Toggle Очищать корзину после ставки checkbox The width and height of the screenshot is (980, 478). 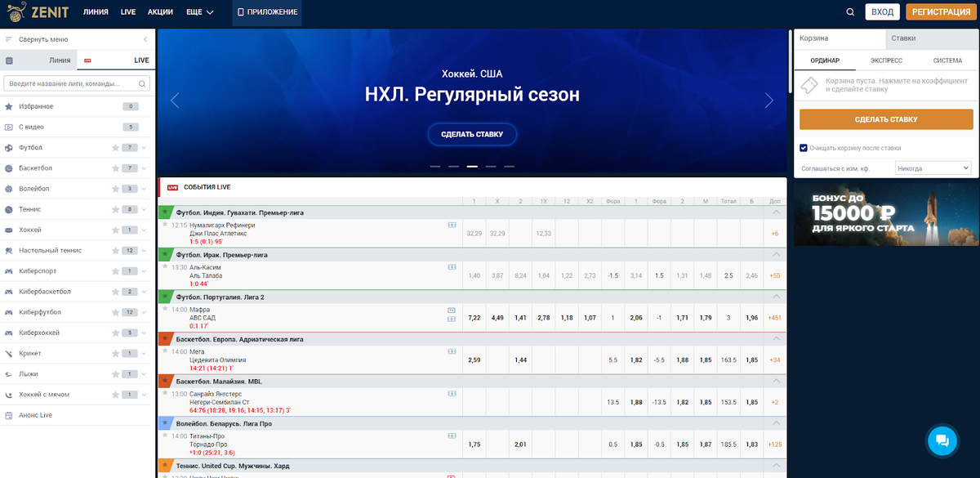(804, 148)
